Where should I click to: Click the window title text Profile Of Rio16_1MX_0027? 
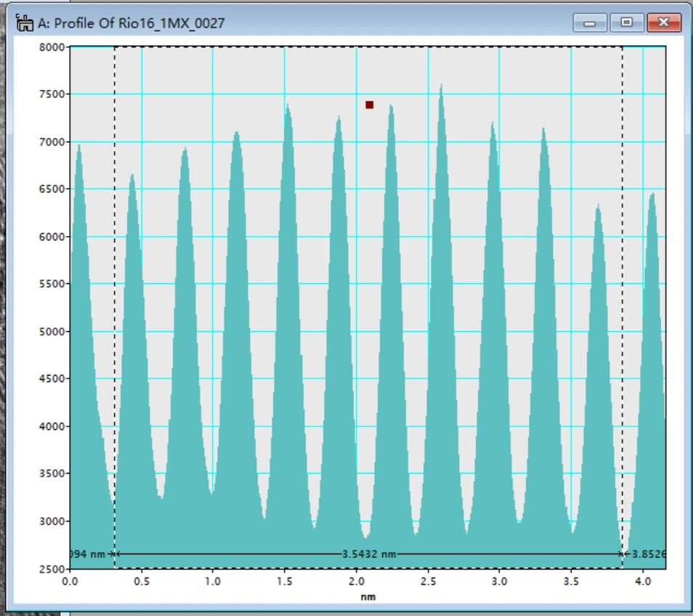coord(139,23)
